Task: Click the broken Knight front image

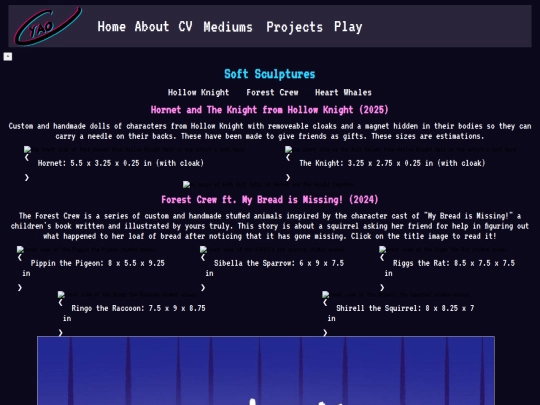Action: coord(401,149)
